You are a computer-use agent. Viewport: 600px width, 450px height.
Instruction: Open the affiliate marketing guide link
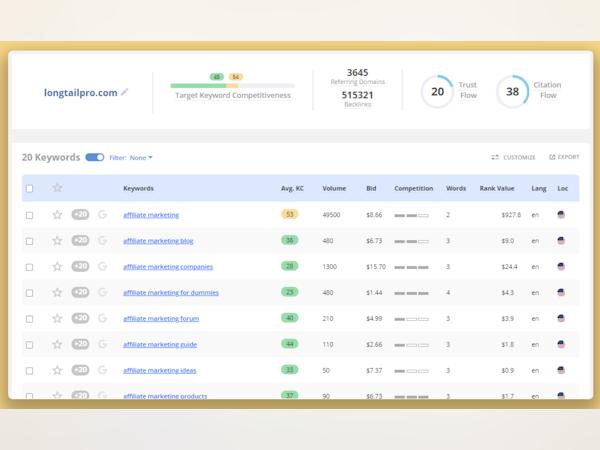tap(160, 345)
